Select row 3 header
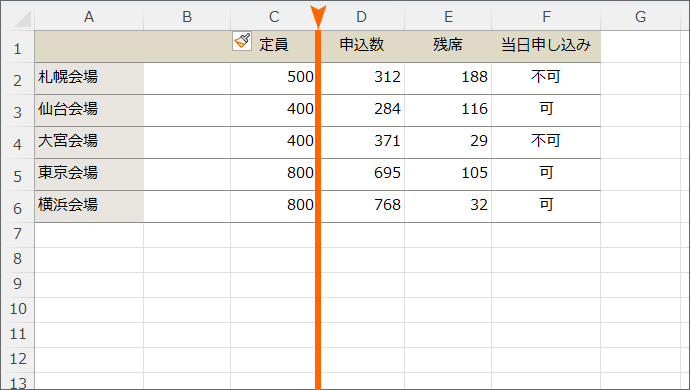 coord(18,111)
